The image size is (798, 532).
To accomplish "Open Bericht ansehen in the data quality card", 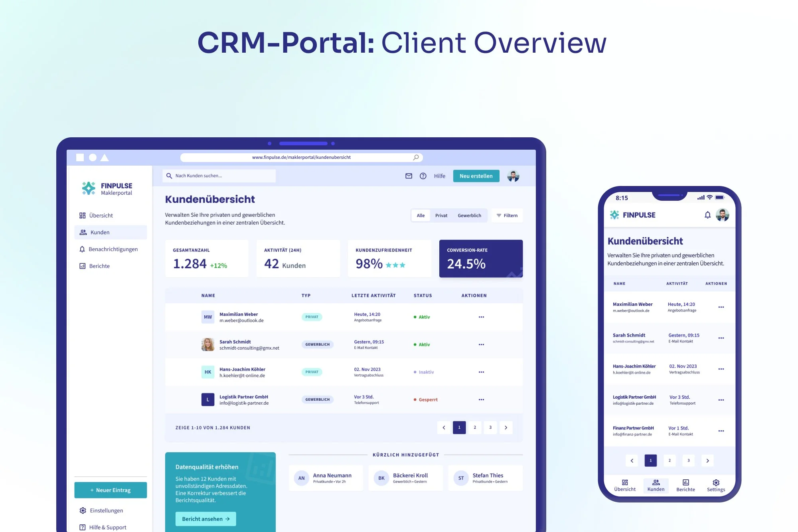I will click(205, 519).
